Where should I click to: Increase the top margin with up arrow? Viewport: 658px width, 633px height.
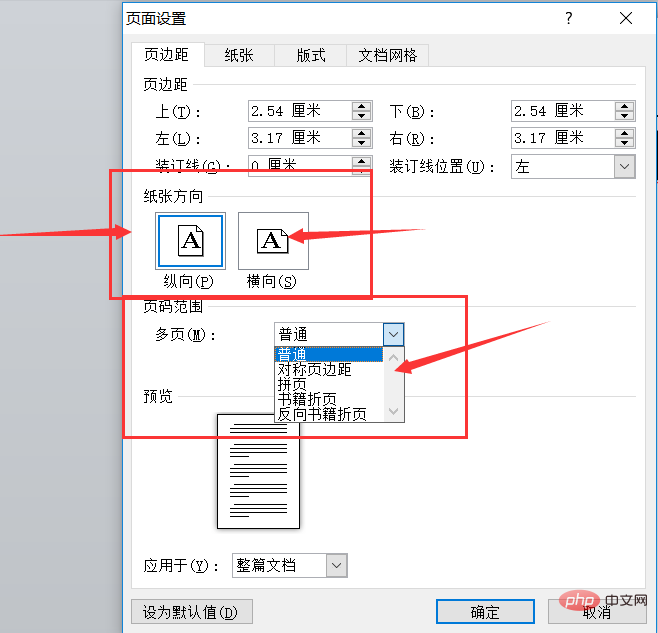(x=361, y=106)
